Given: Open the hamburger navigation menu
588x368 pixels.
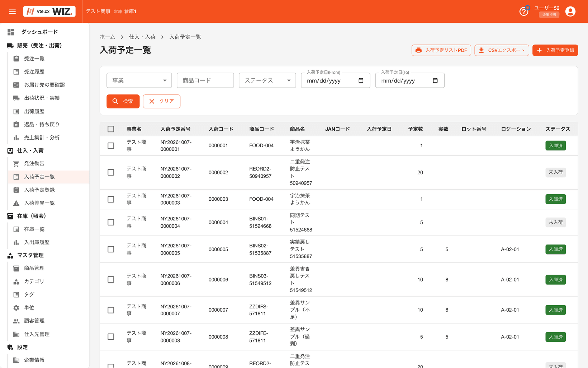Looking at the screenshot, I should coord(13,11).
